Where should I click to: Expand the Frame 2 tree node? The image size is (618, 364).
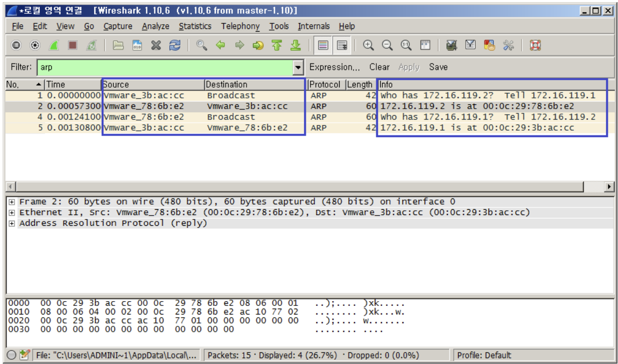[12, 202]
